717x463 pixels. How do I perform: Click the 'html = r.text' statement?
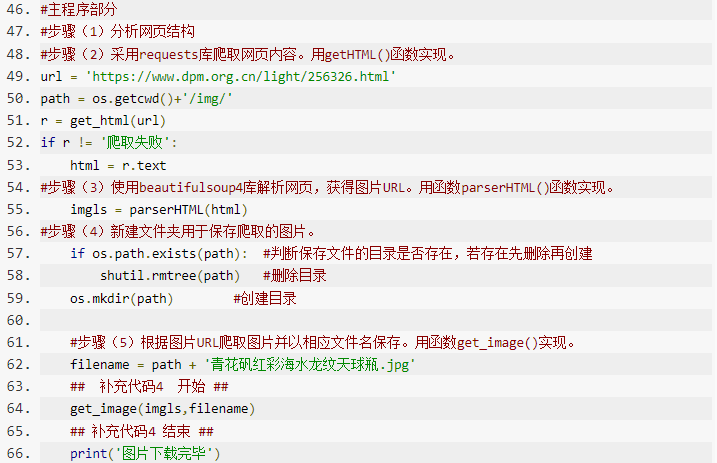118,165
